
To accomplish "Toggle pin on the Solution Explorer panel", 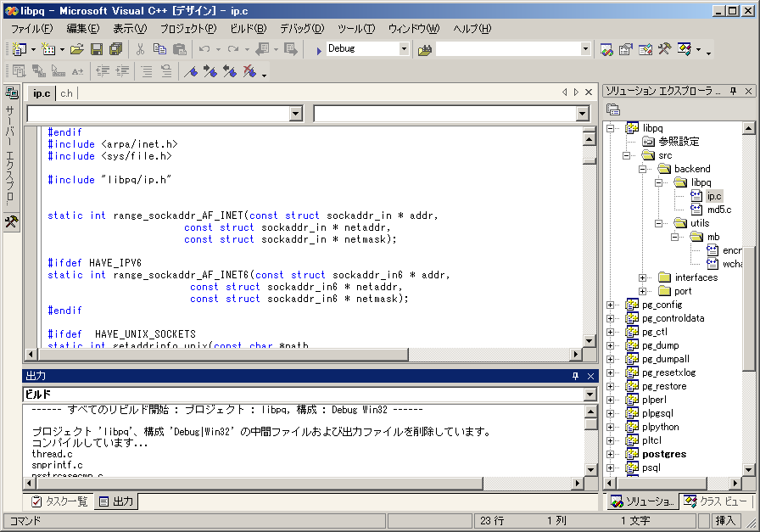I will pyautogui.click(x=734, y=91).
